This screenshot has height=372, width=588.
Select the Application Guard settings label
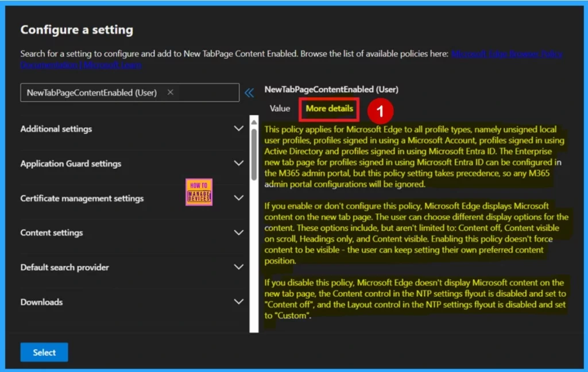(71, 164)
